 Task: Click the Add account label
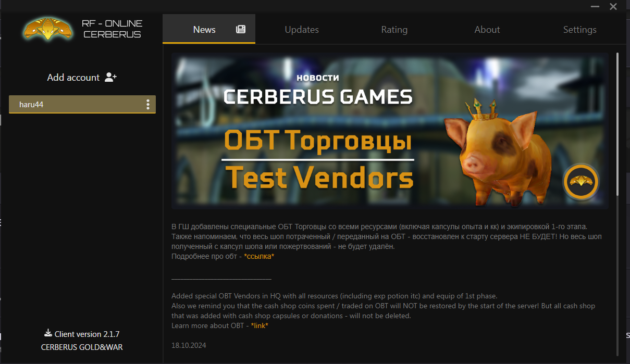[x=73, y=78]
